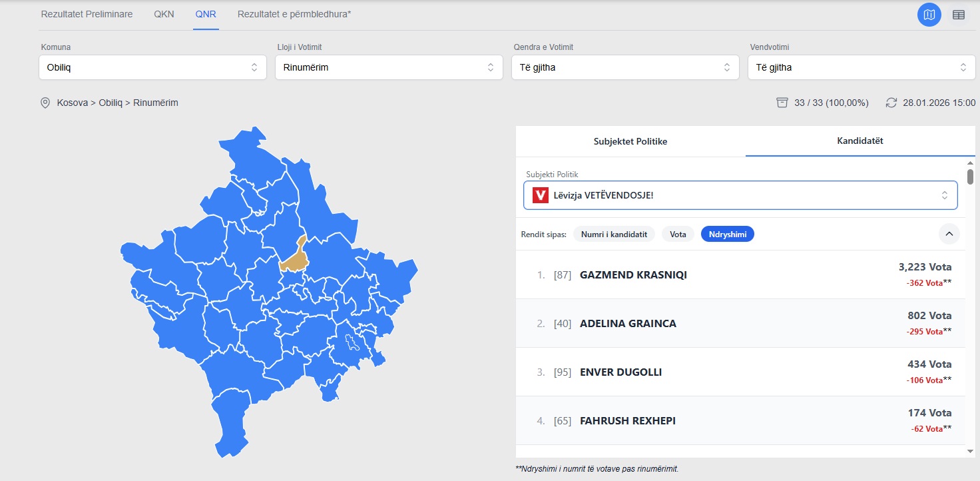
Task: Sort candidates by Ndryshimi
Action: [x=727, y=234]
